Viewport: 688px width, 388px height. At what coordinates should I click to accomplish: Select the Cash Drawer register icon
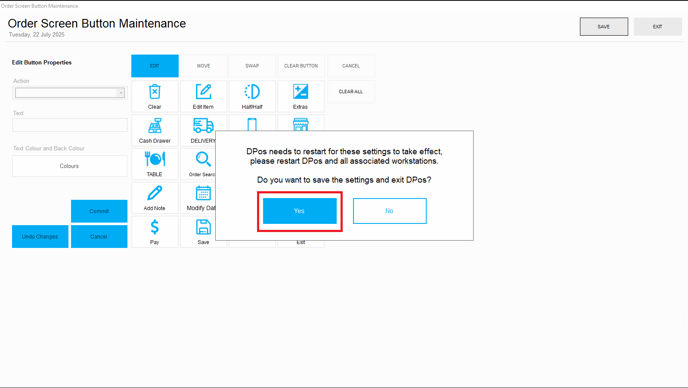coord(154,126)
